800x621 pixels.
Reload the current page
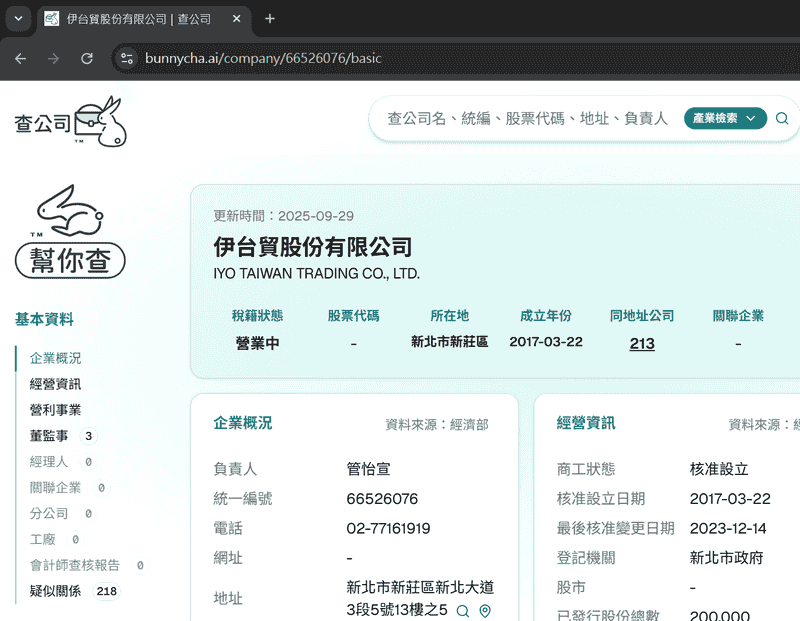(87, 59)
